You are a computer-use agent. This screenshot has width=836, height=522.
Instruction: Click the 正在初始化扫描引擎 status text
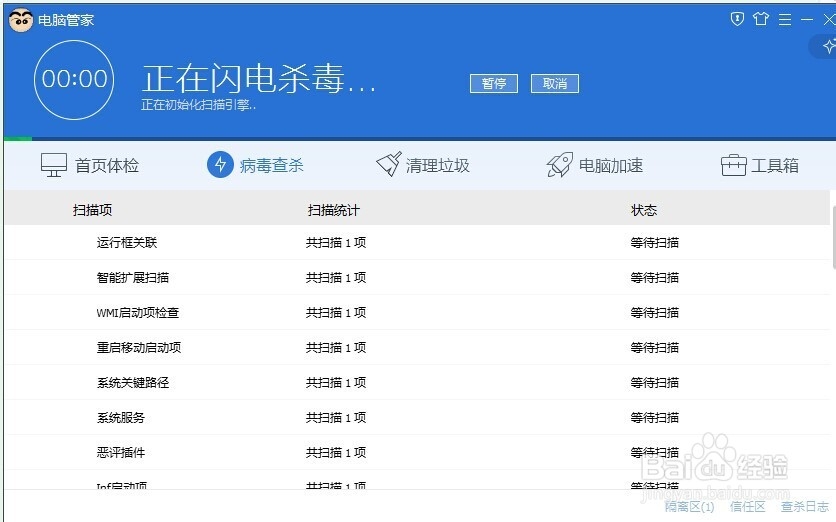[x=198, y=105]
